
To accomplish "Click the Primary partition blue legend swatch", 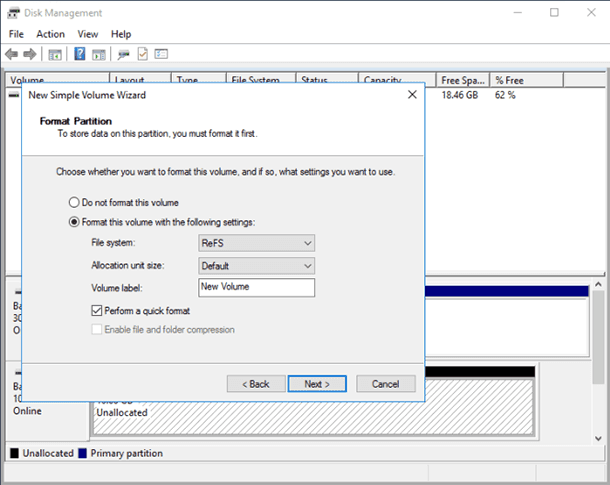I will (82, 453).
